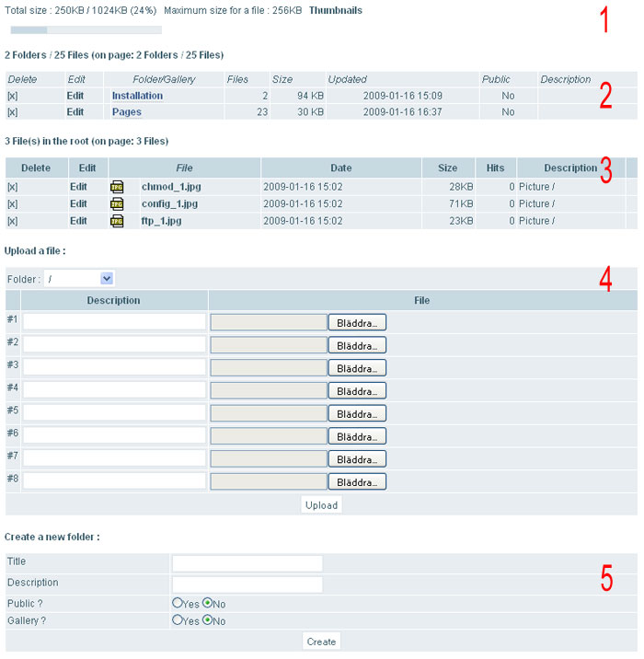
Task: Select No for Public option
Action: coord(207,603)
